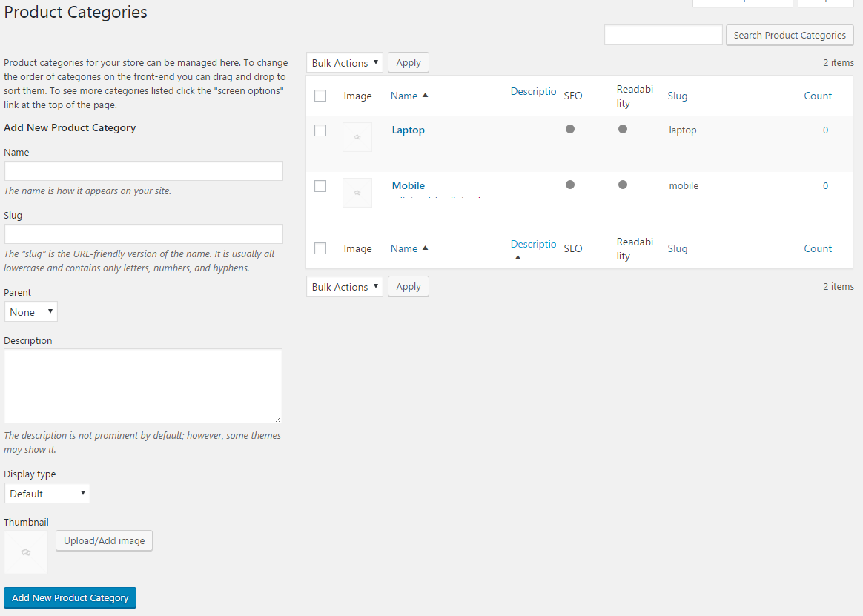Click the Laptop category placeholder image
Viewport: 863px width, 616px height.
357,137
